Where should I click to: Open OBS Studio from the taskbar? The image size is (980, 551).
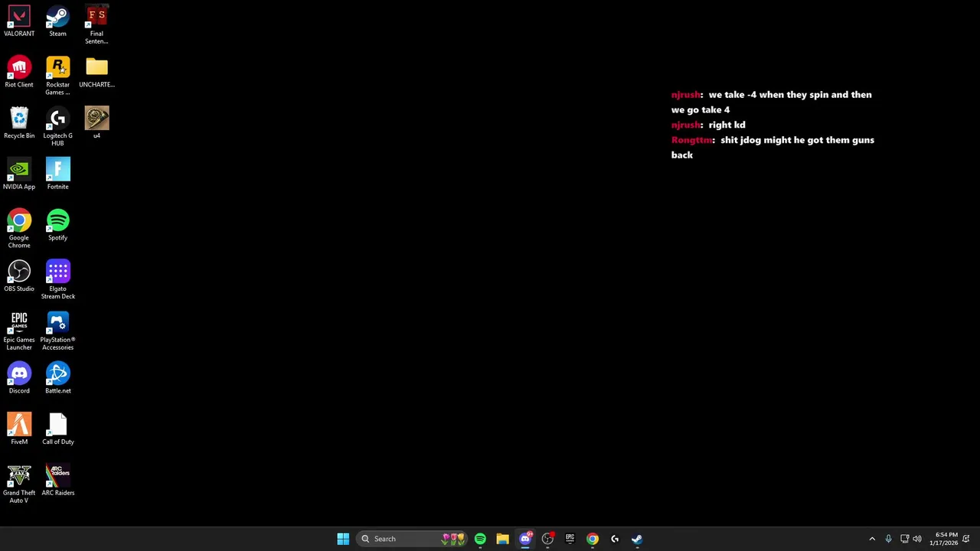[547, 539]
